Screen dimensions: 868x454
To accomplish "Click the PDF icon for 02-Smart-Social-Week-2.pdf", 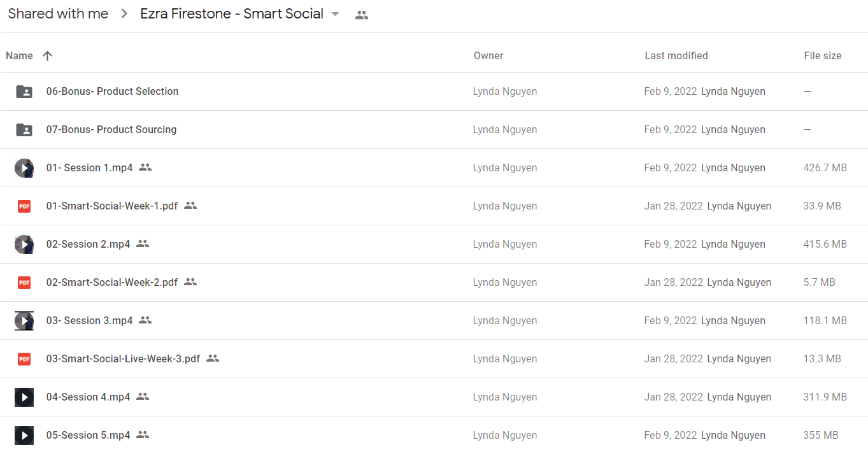I will point(24,283).
